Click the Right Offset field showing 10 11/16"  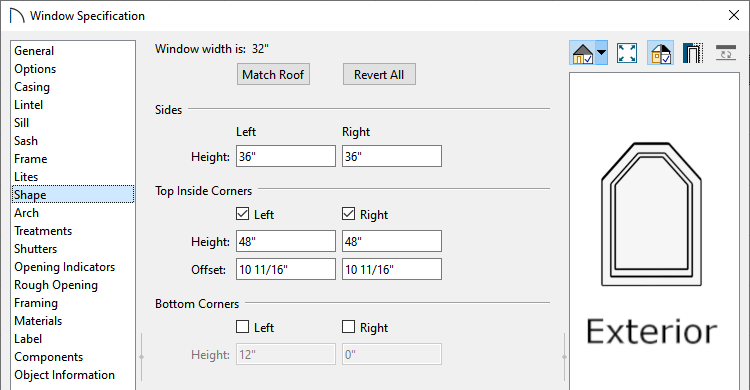[x=392, y=269]
